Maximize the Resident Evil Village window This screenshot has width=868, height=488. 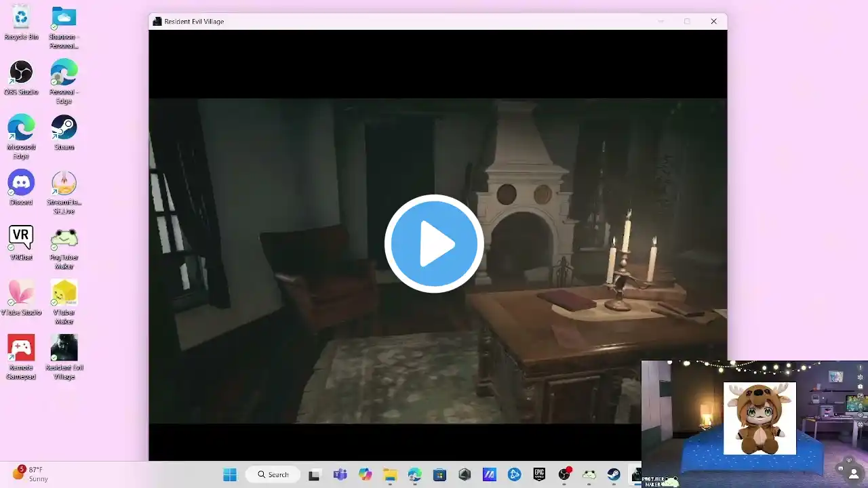[687, 21]
